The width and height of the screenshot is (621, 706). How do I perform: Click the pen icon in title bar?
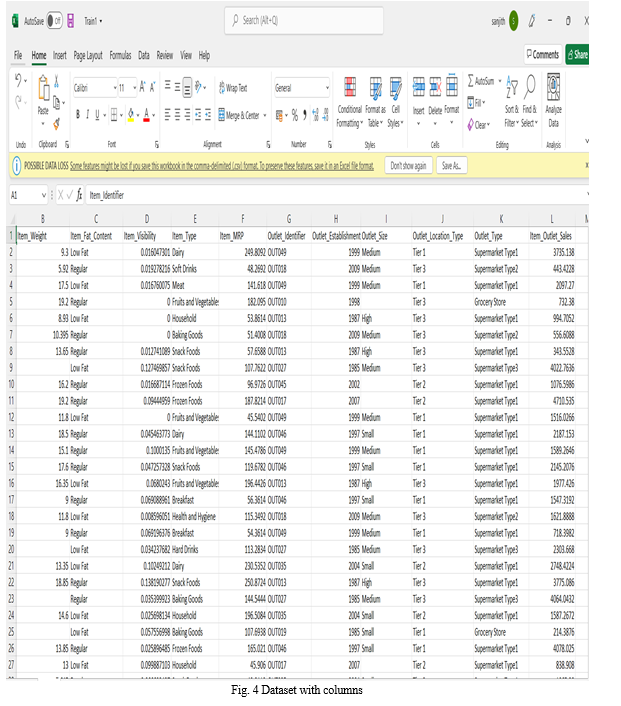click(x=532, y=21)
